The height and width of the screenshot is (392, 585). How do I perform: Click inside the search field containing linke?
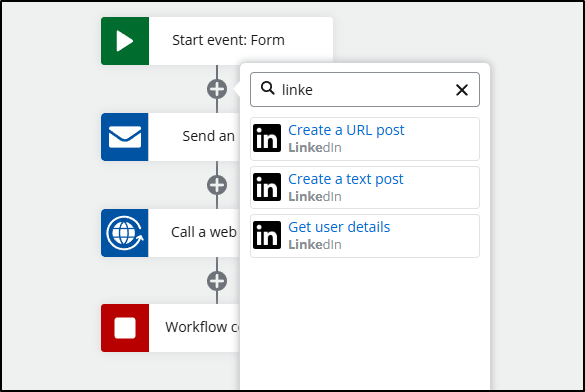pos(365,90)
